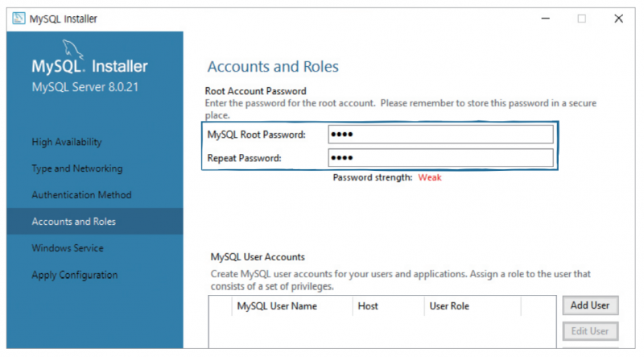Click the Edit User button

pyautogui.click(x=588, y=331)
